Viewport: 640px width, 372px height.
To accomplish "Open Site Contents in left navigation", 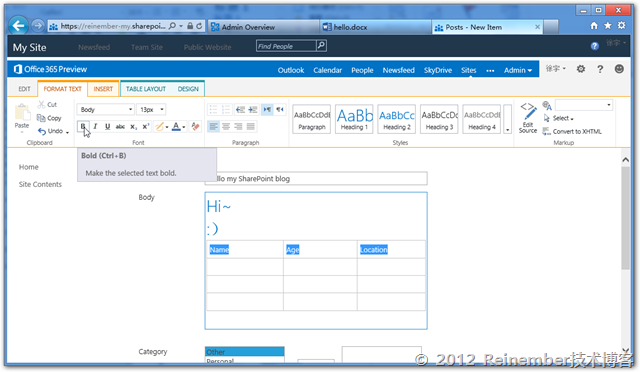I will 40,184.
